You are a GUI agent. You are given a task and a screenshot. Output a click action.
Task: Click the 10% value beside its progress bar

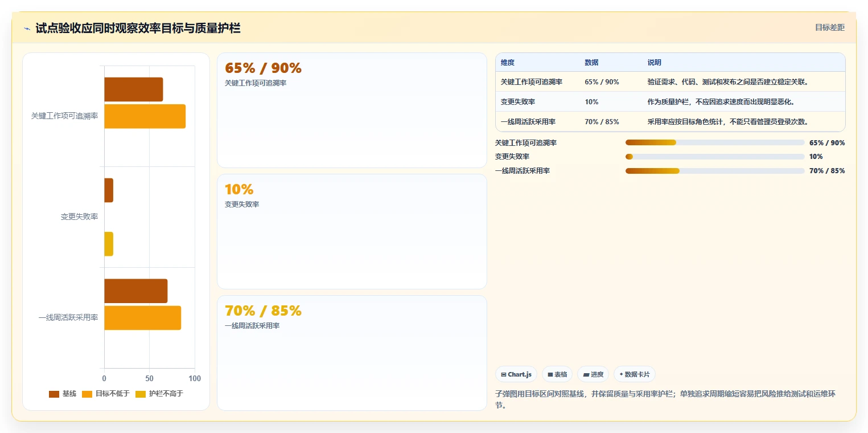tap(816, 157)
